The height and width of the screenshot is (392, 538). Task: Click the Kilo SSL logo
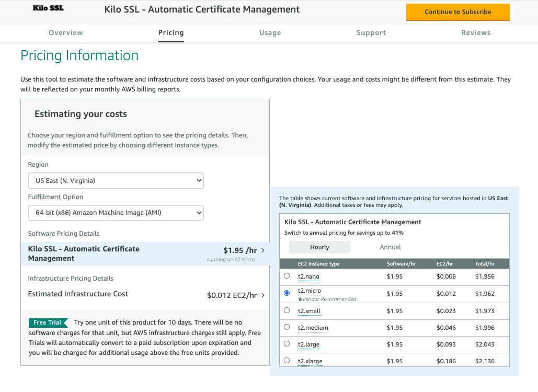pyautogui.click(x=48, y=8)
